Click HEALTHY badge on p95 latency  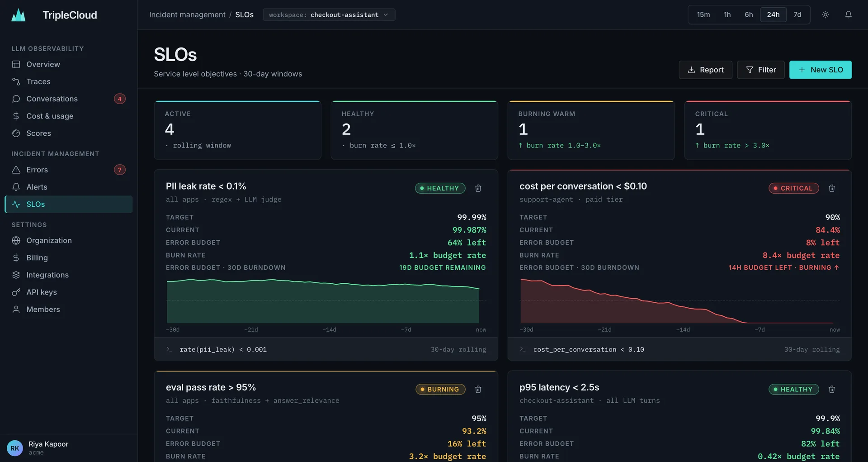tap(794, 389)
